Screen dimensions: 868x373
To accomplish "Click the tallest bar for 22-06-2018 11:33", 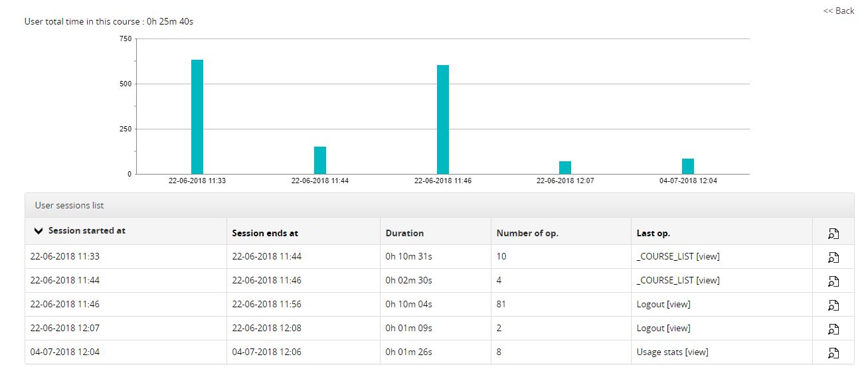I will [197, 117].
